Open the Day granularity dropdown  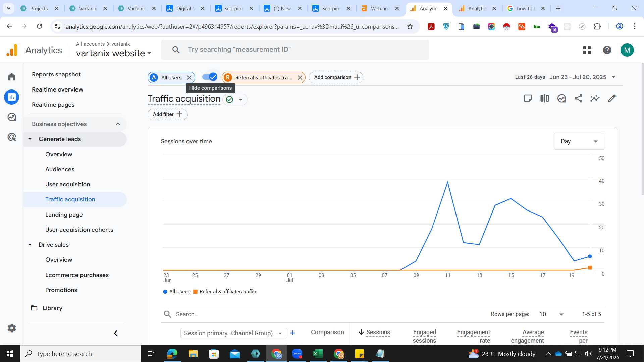pyautogui.click(x=579, y=141)
